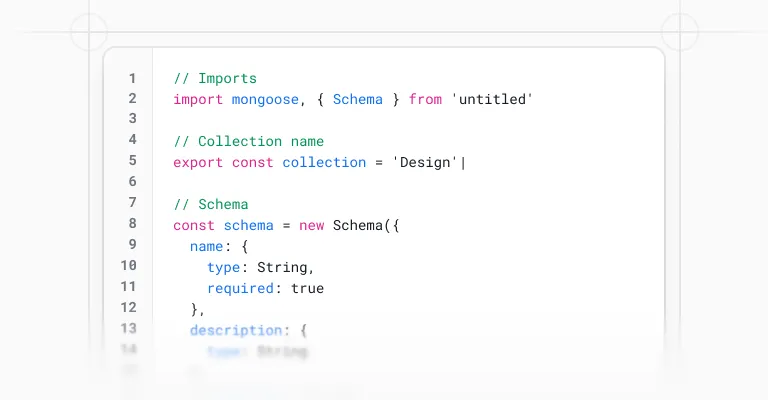Click the 'from' keyword
768x400 pixels.
tap(425, 99)
